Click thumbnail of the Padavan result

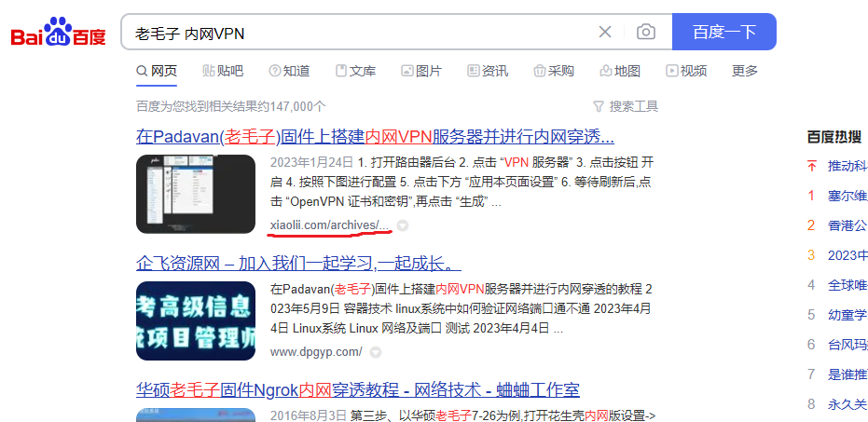click(x=196, y=194)
